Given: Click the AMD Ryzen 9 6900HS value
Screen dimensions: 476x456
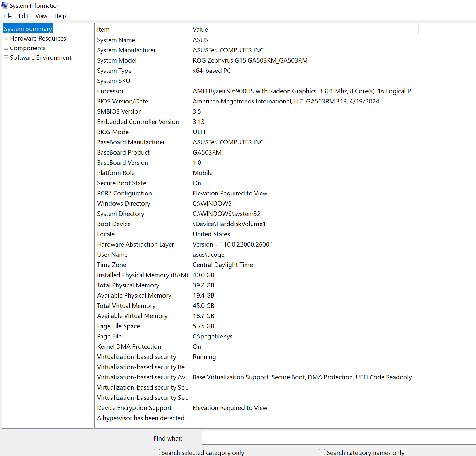Looking at the screenshot, I should click(x=304, y=91).
